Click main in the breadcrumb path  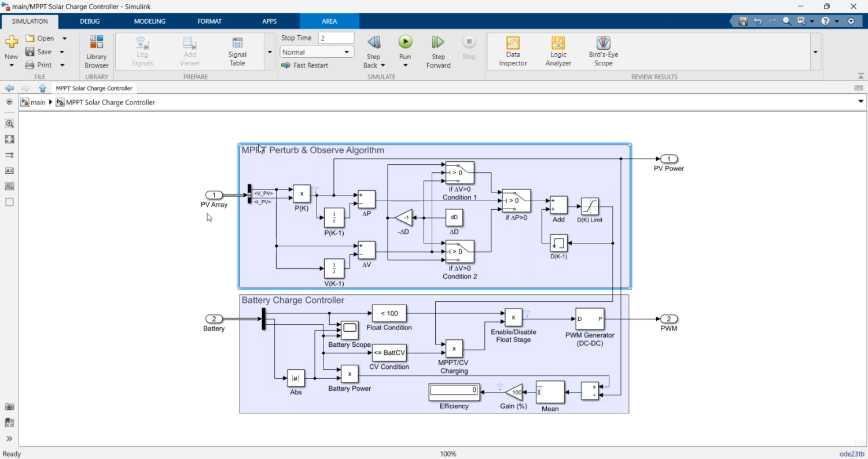tap(38, 102)
